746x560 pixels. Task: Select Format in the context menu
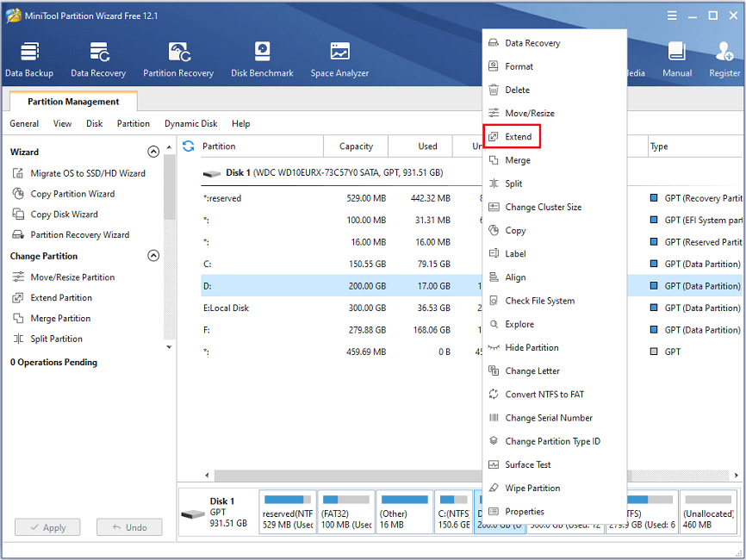click(x=554, y=66)
